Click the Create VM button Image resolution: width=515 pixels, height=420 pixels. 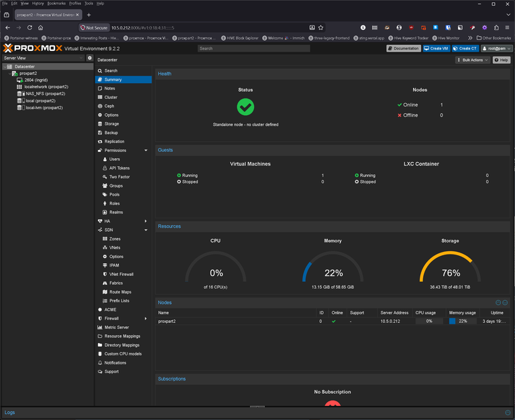(436, 48)
